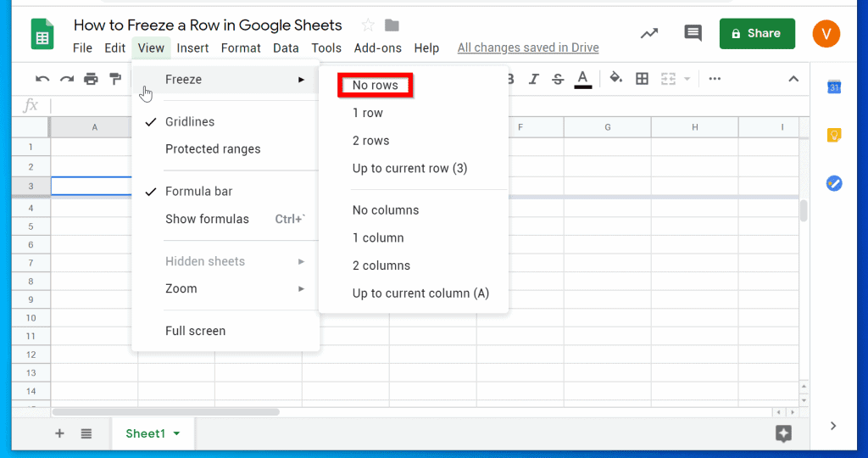
Task: Select 2 rows freeze option
Action: click(x=413, y=141)
